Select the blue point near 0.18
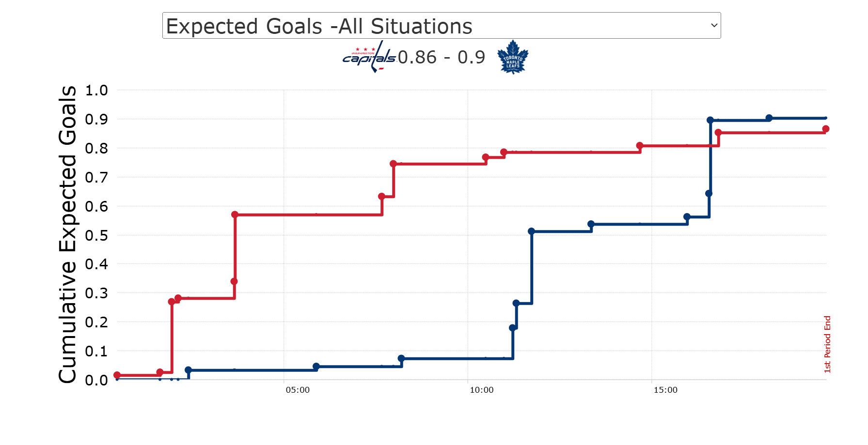 [513, 328]
